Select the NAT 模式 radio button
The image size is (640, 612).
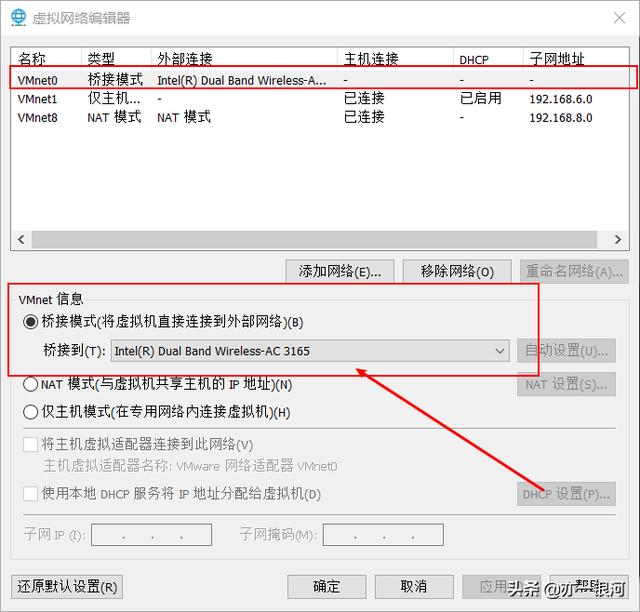click(x=31, y=384)
